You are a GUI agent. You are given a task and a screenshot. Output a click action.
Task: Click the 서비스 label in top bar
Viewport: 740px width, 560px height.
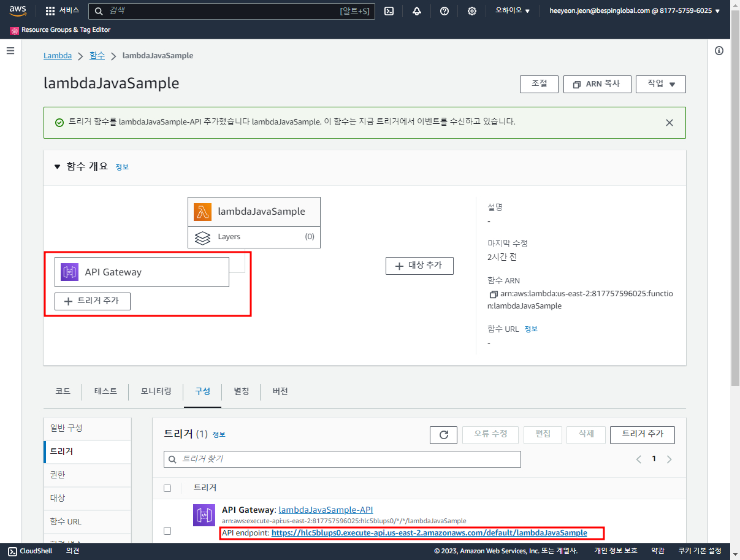click(69, 11)
